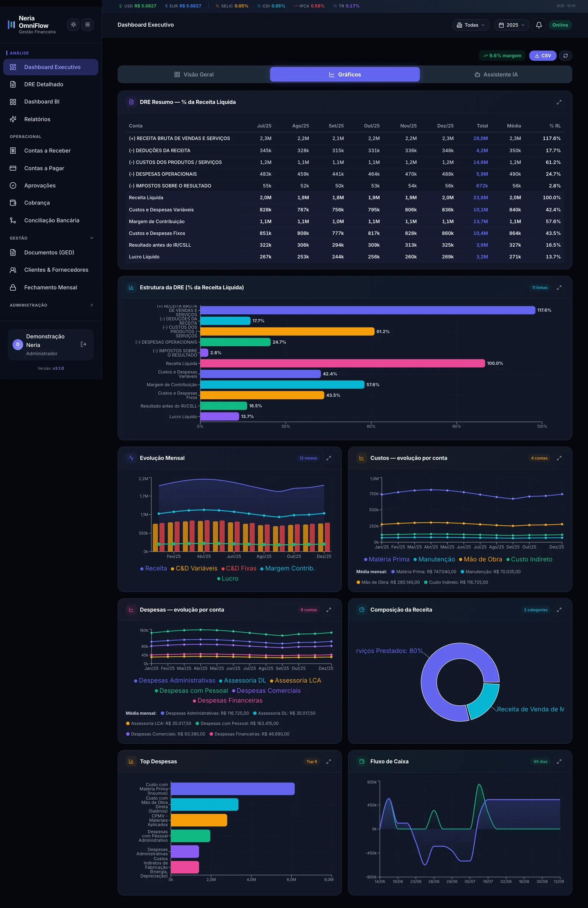Open the 2025 year selector dropdown
588x908 pixels.
point(512,25)
